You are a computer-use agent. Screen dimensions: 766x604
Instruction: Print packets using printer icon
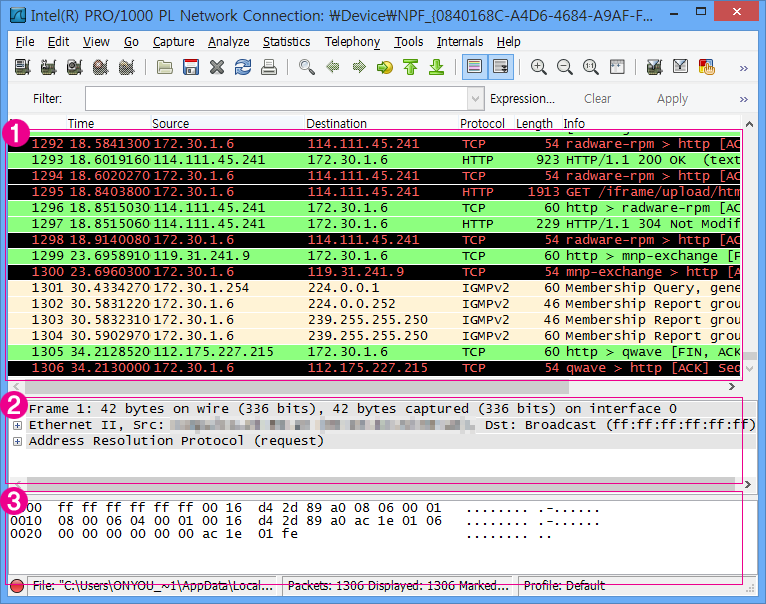tap(269, 67)
